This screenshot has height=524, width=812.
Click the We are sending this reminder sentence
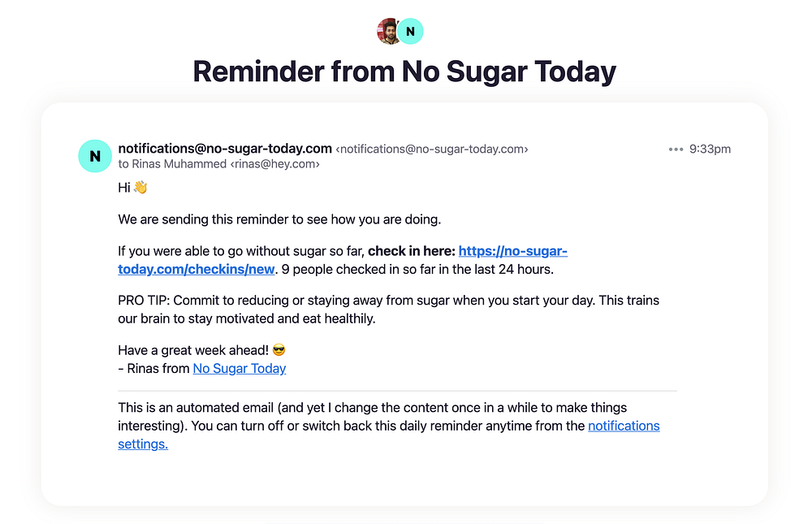[279, 219]
